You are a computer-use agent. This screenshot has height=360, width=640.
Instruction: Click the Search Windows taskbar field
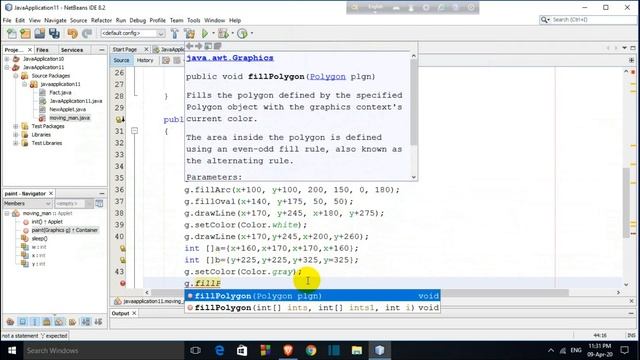click(104, 350)
